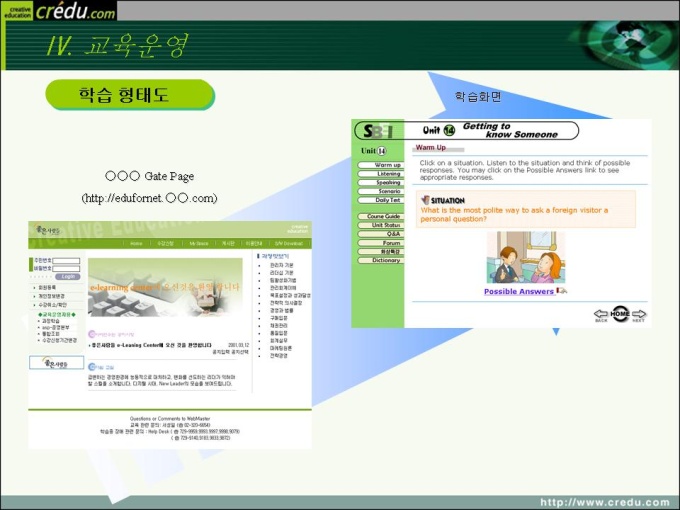
Task: Click the Login button on Gate Page
Action: (x=68, y=277)
